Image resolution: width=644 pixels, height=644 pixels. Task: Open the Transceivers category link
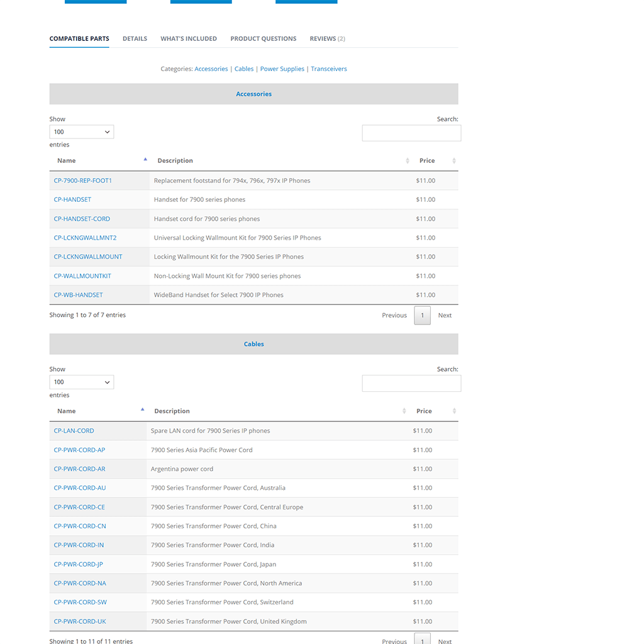329,69
